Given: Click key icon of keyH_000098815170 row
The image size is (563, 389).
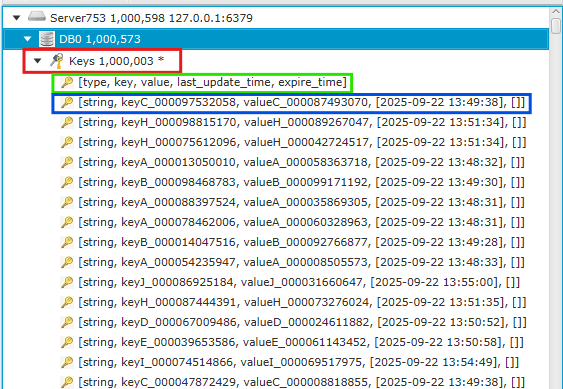Looking at the screenshot, I should 67,122.
